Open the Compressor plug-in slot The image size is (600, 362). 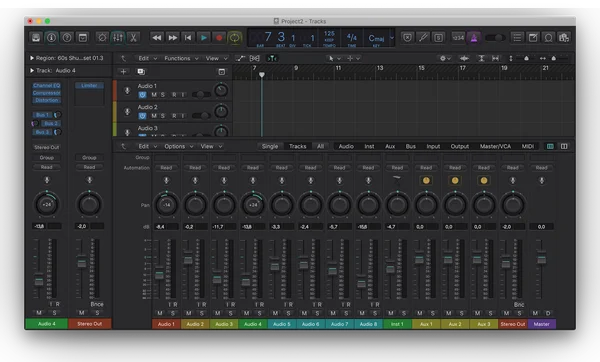(x=46, y=93)
